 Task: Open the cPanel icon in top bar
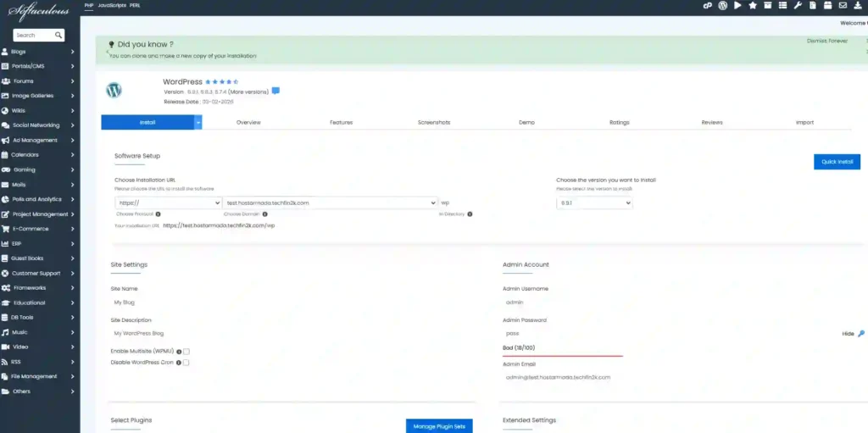coord(708,6)
